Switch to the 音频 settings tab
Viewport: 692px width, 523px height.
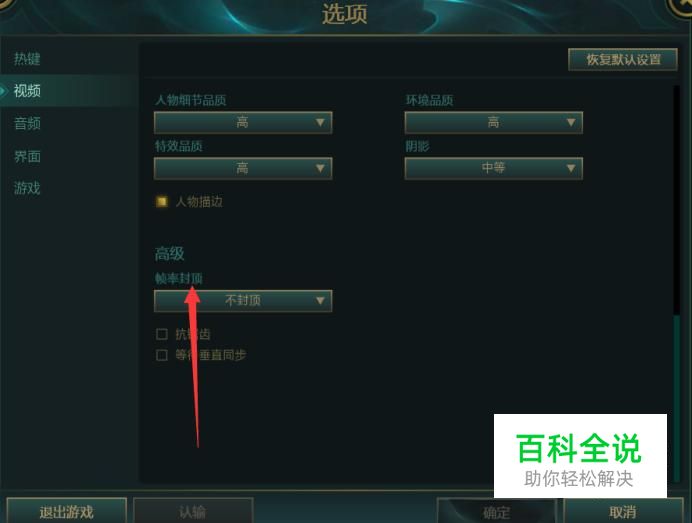(x=27, y=123)
